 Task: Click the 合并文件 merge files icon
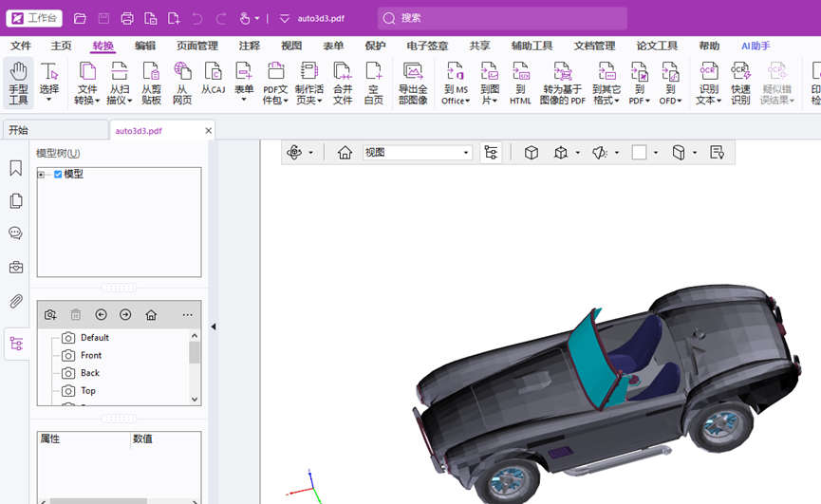[342, 82]
